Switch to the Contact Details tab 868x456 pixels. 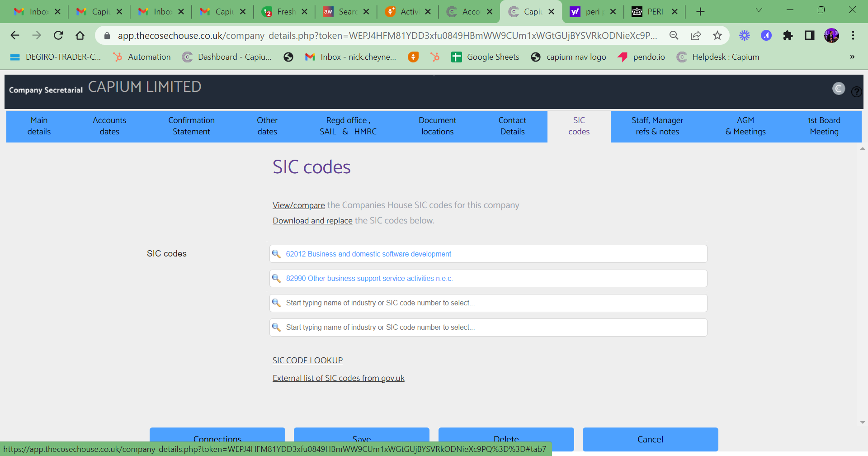tap(512, 126)
